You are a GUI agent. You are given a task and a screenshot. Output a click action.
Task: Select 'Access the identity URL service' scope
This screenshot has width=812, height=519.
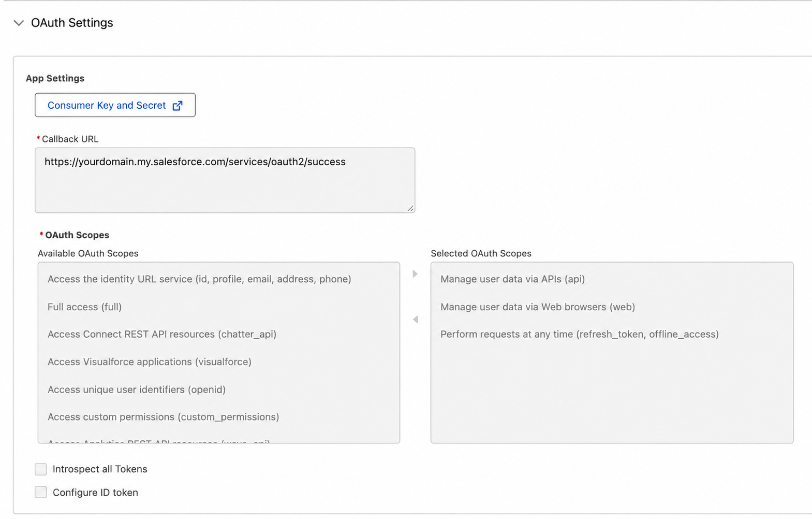199,279
